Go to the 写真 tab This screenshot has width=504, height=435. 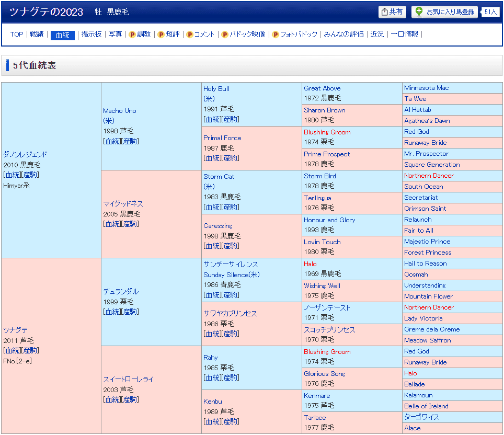point(115,35)
